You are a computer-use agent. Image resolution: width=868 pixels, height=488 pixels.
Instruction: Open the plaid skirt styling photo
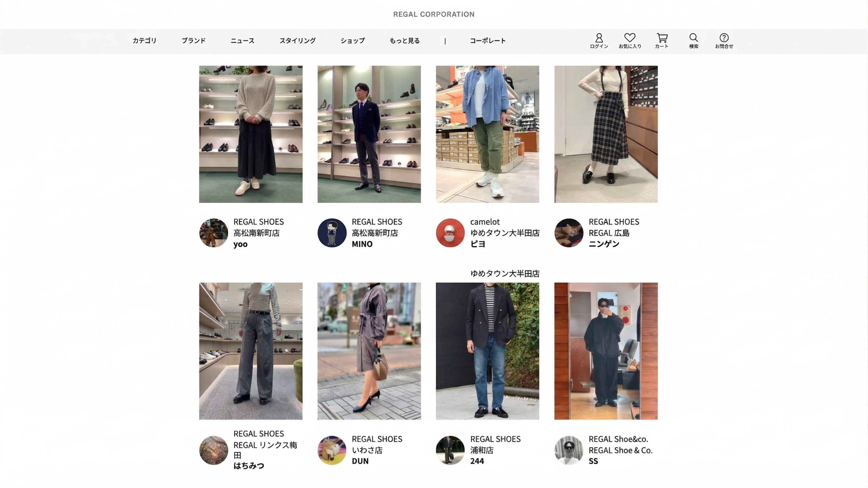[x=606, y=134]
